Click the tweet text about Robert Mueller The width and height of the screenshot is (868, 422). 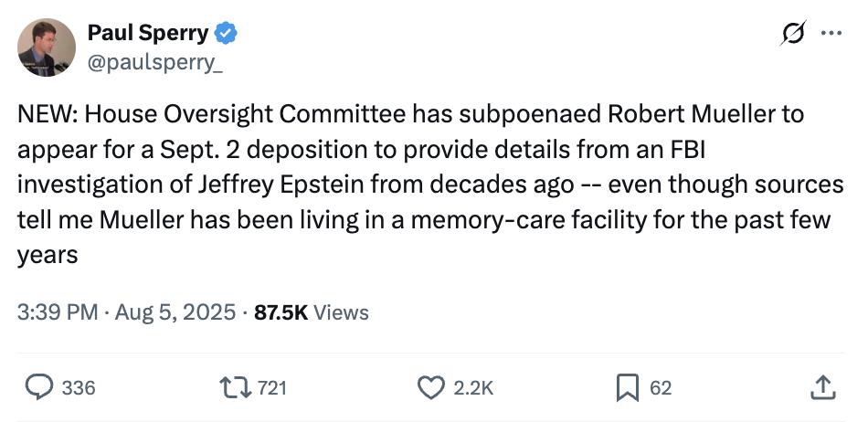pos(429,185)
